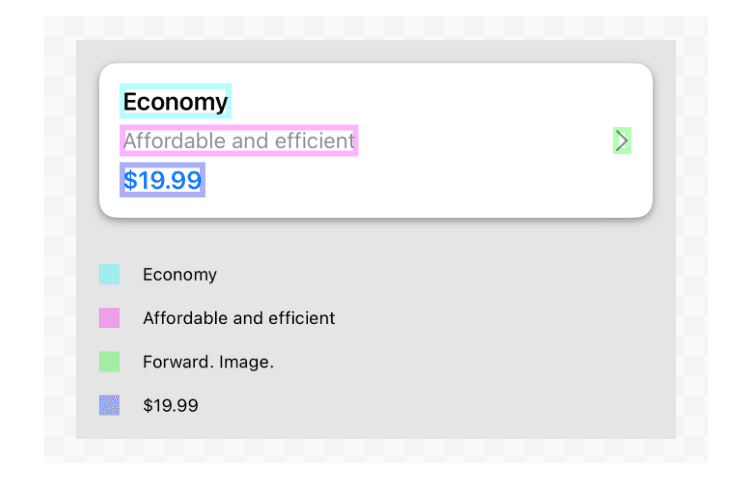Screen dimensions: 754x482
Task: Select the bold Economy heading in the card
Action: (x=175, y=102)
